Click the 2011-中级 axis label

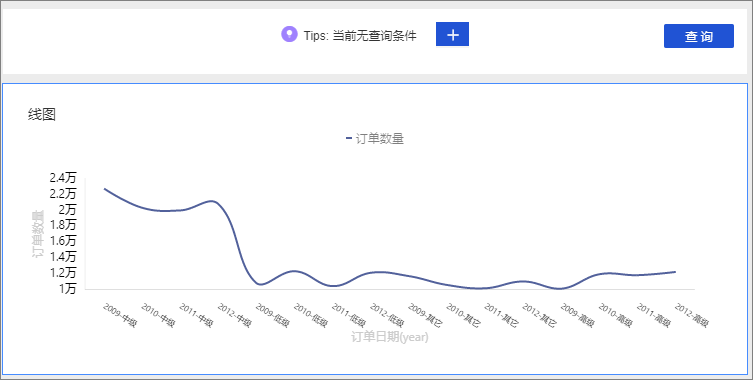(x=196, y=315)
